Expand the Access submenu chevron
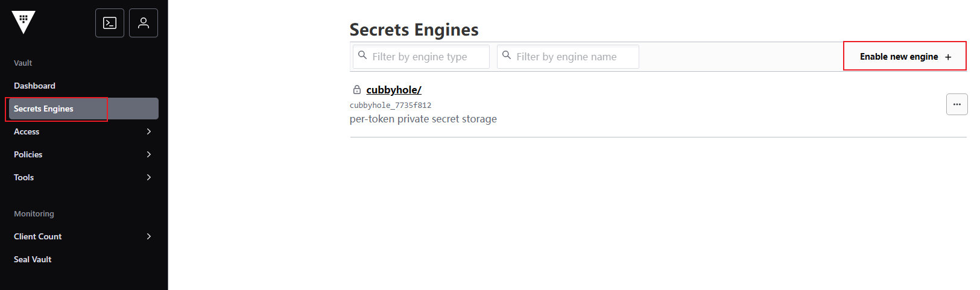The height and width of the screenshot is (290, 980). tap(149, 131)
